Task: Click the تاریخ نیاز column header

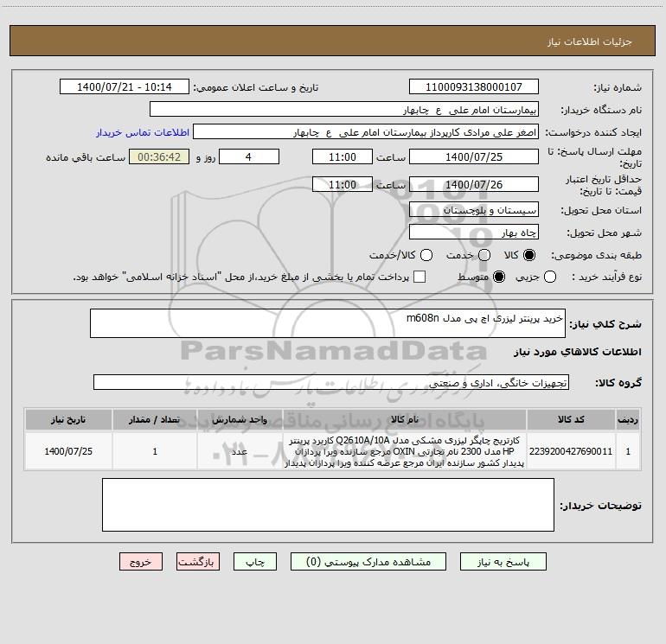Action: point(68,420)
